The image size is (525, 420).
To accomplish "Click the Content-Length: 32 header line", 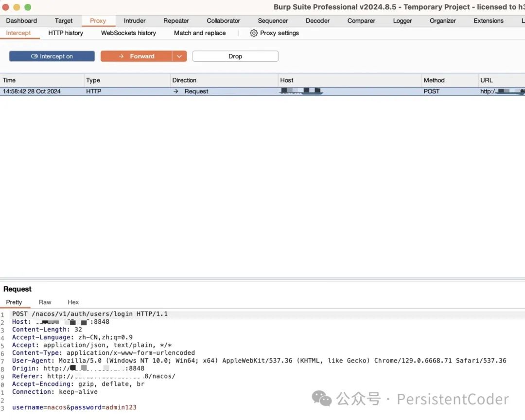I will pos(47,329).
